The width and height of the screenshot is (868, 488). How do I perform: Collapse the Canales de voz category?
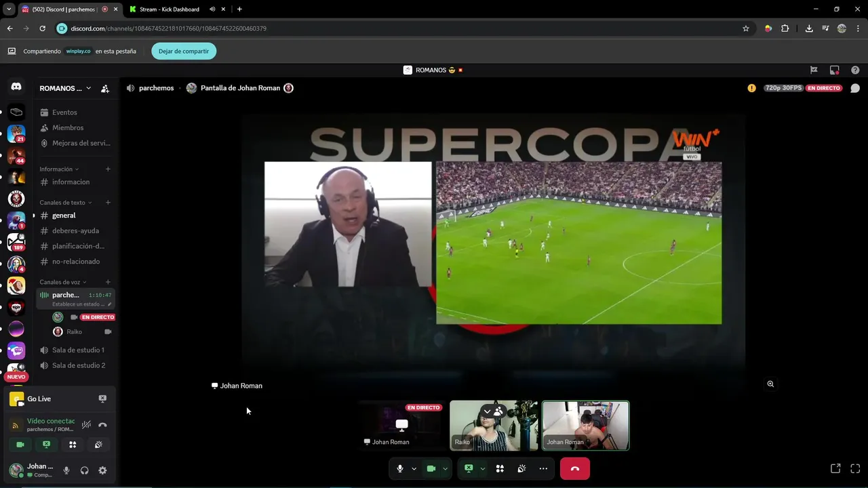click(x=64, y=282)
